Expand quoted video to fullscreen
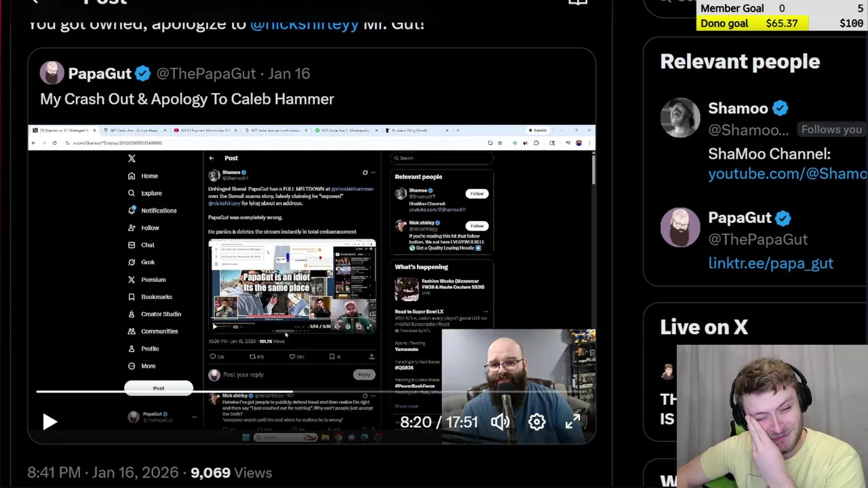 [573, 422]
